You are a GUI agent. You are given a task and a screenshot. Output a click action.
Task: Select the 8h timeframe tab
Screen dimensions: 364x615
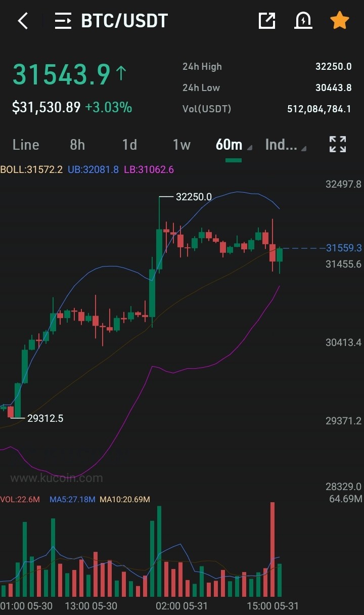(77, 145)
